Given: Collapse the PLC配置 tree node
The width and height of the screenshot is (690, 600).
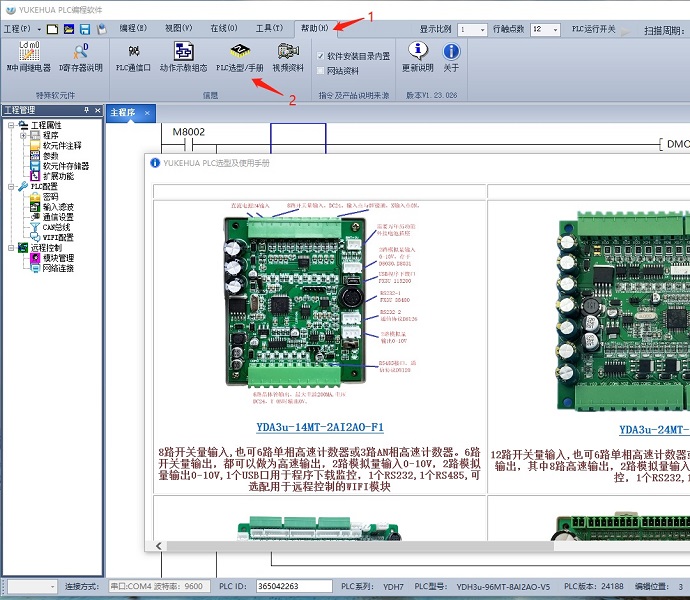Looking at the screenshot, I should (x=11, y=187).
